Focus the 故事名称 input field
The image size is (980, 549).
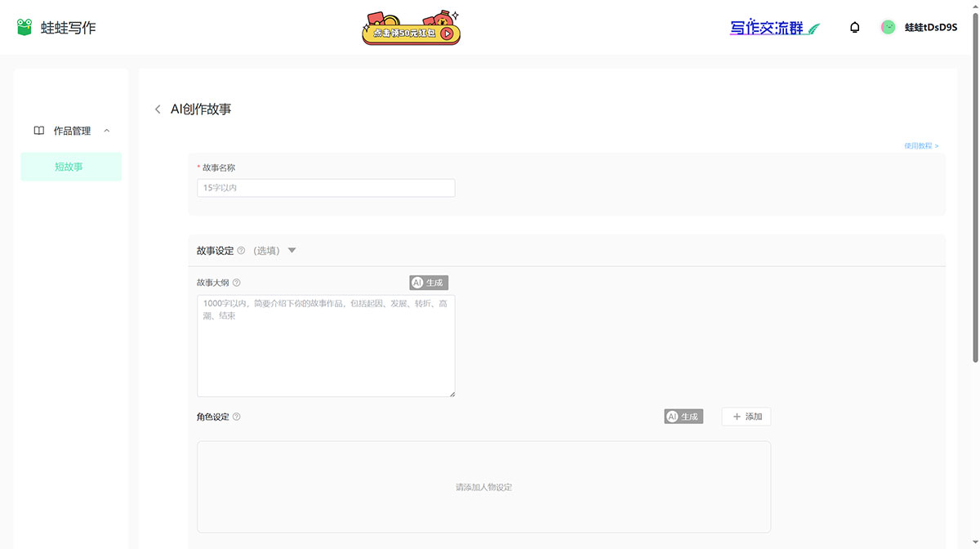(326, 188)
